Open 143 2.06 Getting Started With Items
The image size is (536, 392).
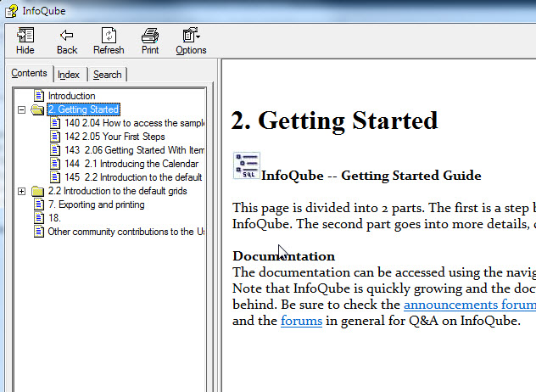tap(134, 150)
